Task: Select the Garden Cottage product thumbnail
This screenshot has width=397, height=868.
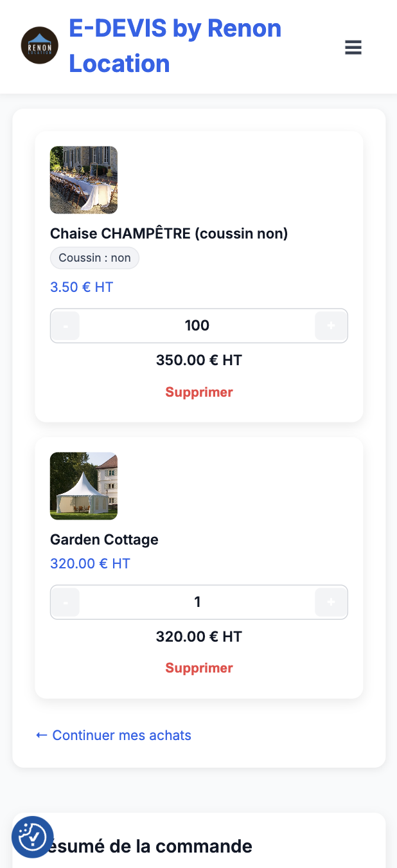Action: click(x=84, y=486)
